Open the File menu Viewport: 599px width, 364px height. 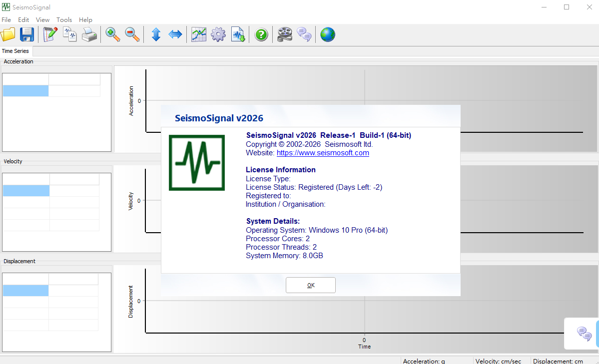[x=6, y=20]
